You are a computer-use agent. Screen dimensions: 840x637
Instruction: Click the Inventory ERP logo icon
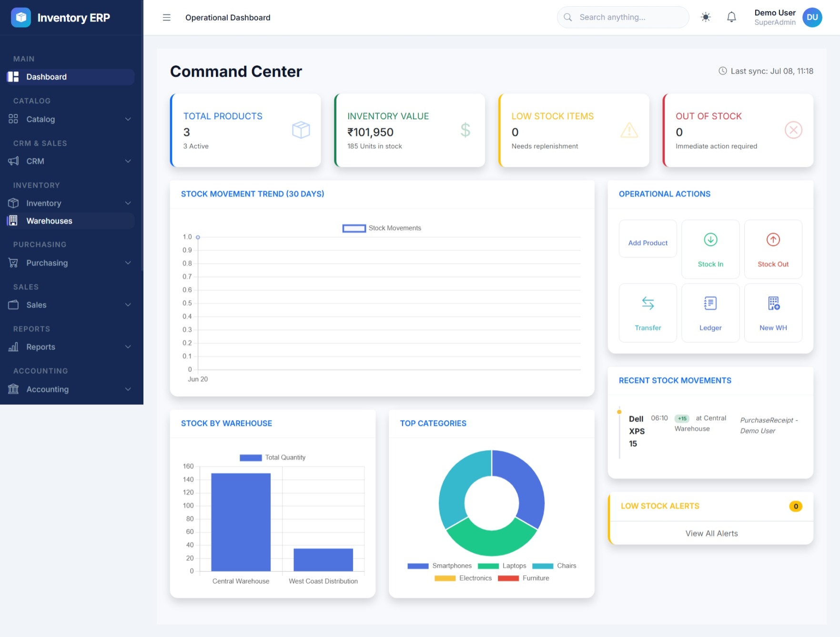[x=21, y=18]
